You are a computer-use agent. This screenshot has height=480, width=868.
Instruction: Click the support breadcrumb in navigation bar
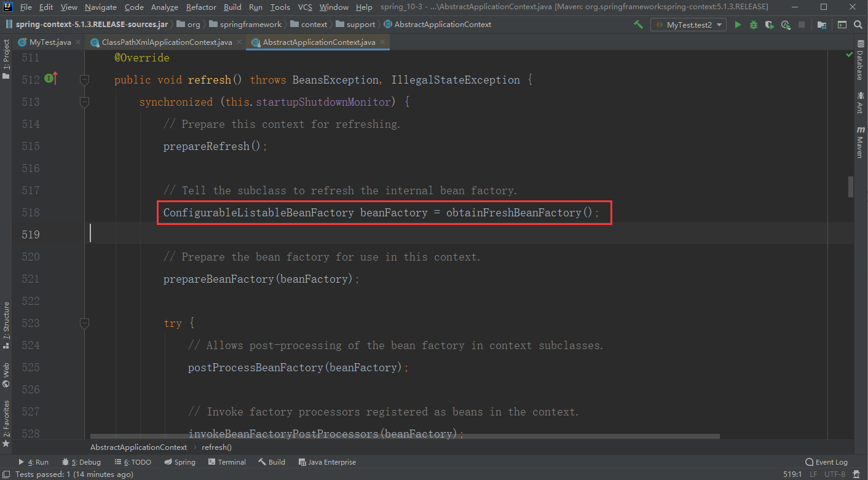[x=355, y=25]
